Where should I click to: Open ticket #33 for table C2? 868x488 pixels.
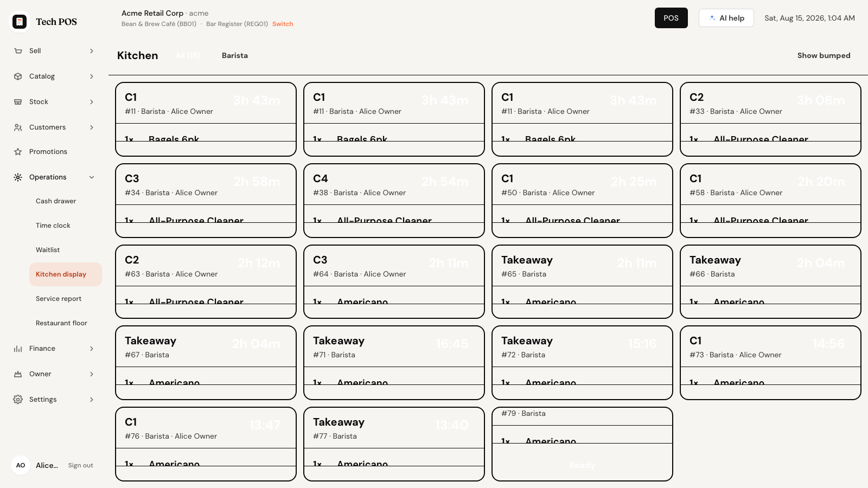click(x=770, y=119)
